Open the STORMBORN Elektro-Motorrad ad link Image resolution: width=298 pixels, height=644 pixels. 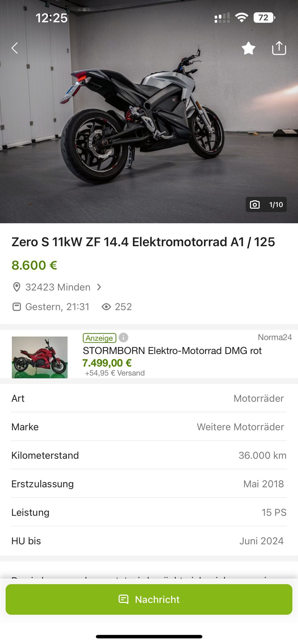[172, 351]
